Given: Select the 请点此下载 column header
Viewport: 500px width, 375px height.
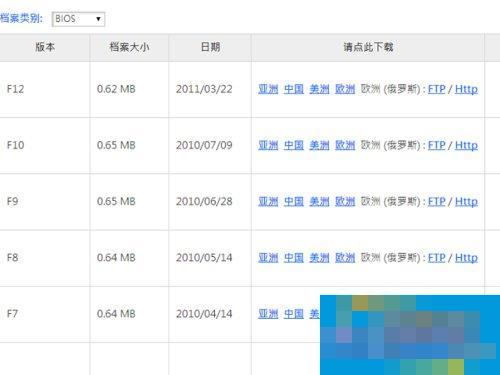Looking at the screenshot, I should click(x=368, y=47).
